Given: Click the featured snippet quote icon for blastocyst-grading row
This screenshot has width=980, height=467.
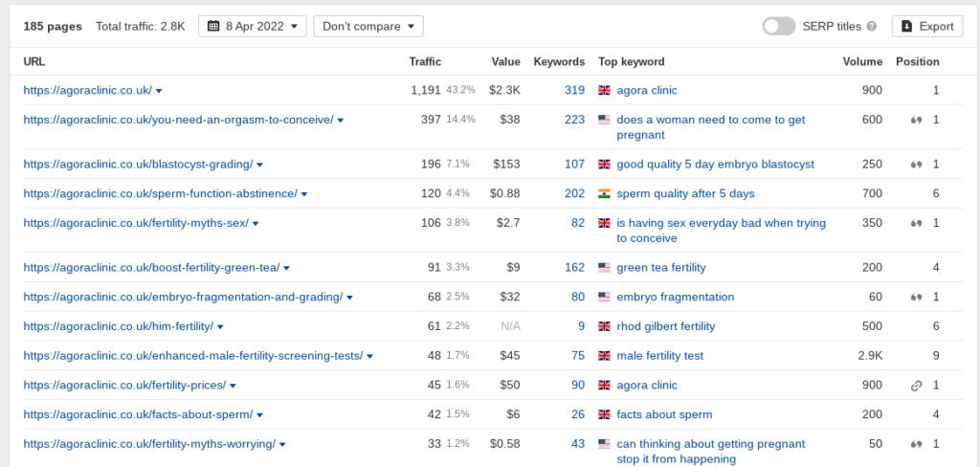Looking at the screenshot, I should (x=916, y=165).
